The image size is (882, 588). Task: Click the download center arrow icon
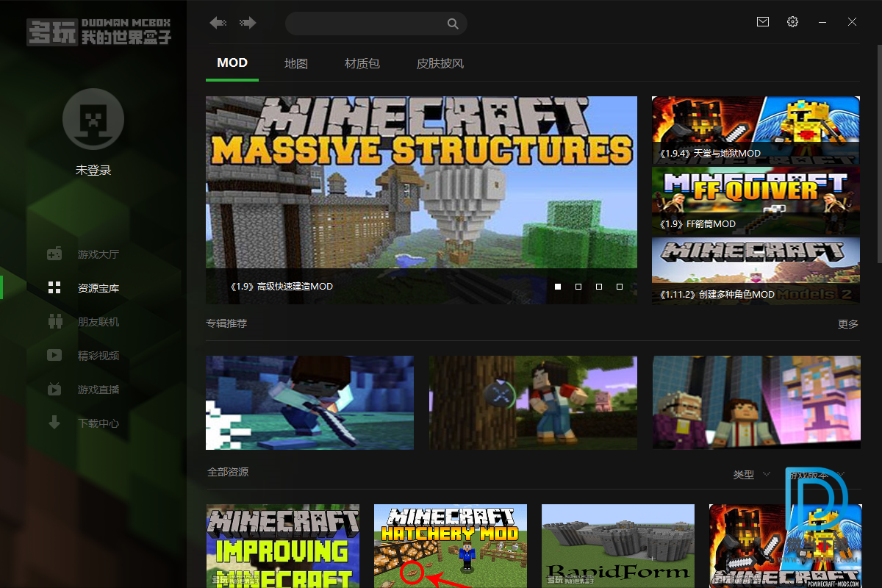tap(54, 423)
